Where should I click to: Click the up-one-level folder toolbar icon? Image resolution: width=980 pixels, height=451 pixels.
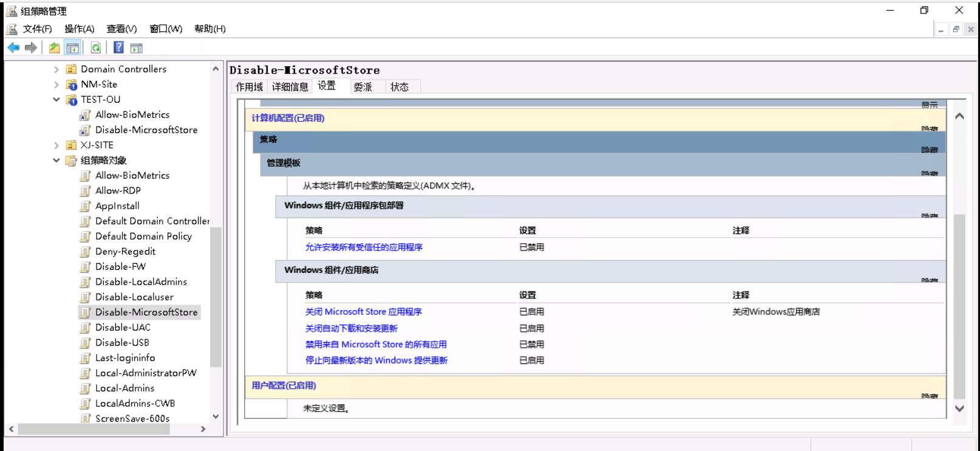pos(54,47)
